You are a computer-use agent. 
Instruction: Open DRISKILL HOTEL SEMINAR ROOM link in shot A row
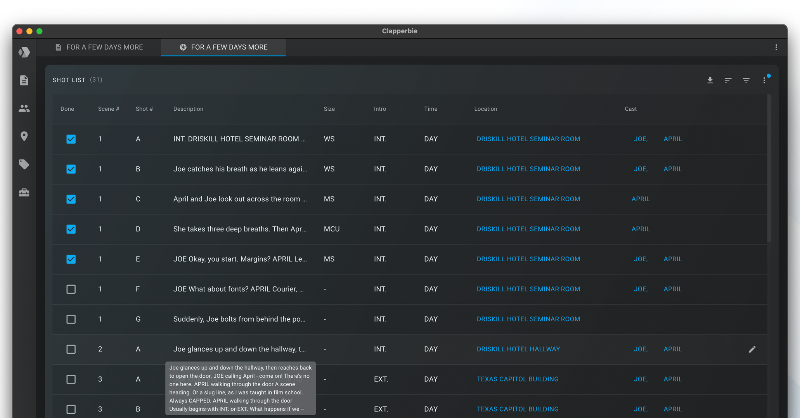click(528, 139)
